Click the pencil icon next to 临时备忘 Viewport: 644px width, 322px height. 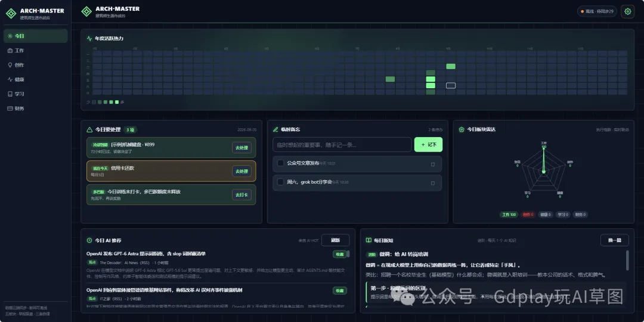(275, 129)
